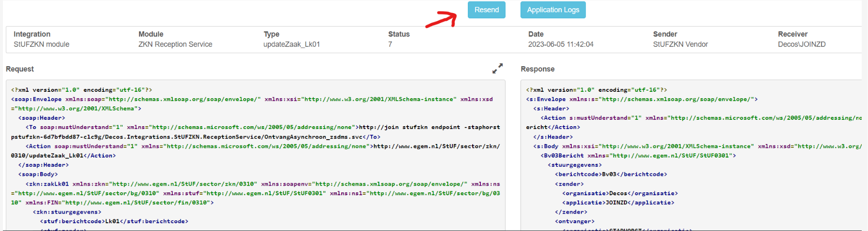868x231 pixels.
Task: Click the status value 7
Action: 390,44
